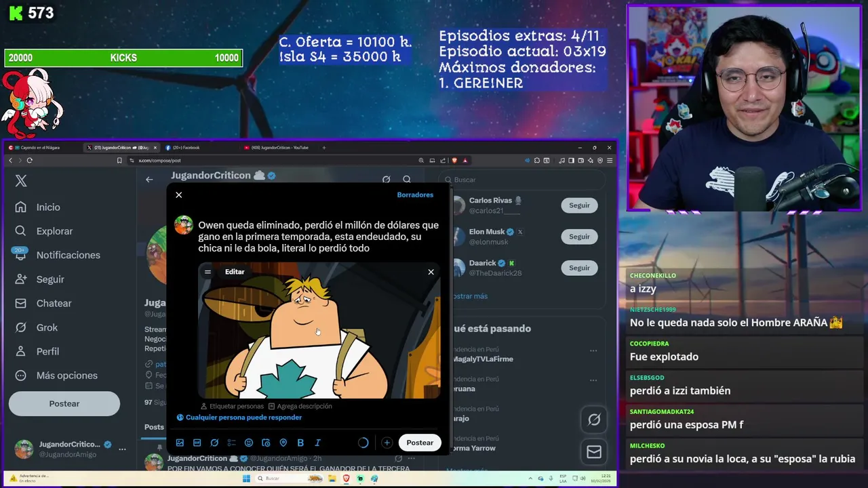Close the compose post dialog
The height and width of the screenshot is (488, 868).
[x=179, y=195]
